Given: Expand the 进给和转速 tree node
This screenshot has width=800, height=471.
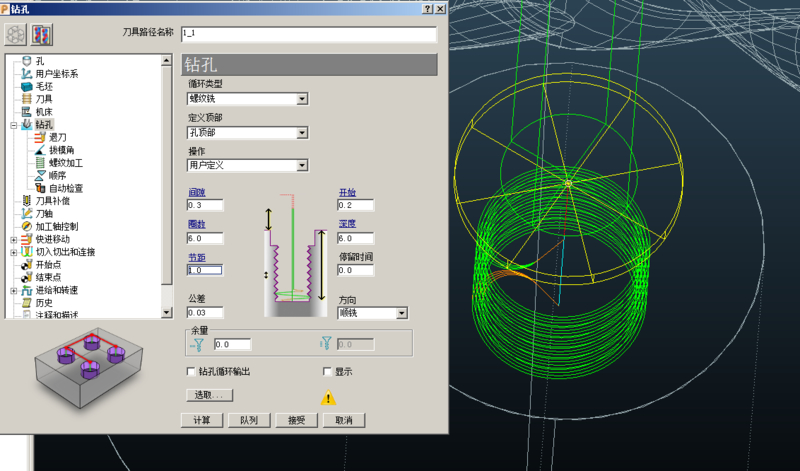Looking at the screenshot, I should 14,290.
